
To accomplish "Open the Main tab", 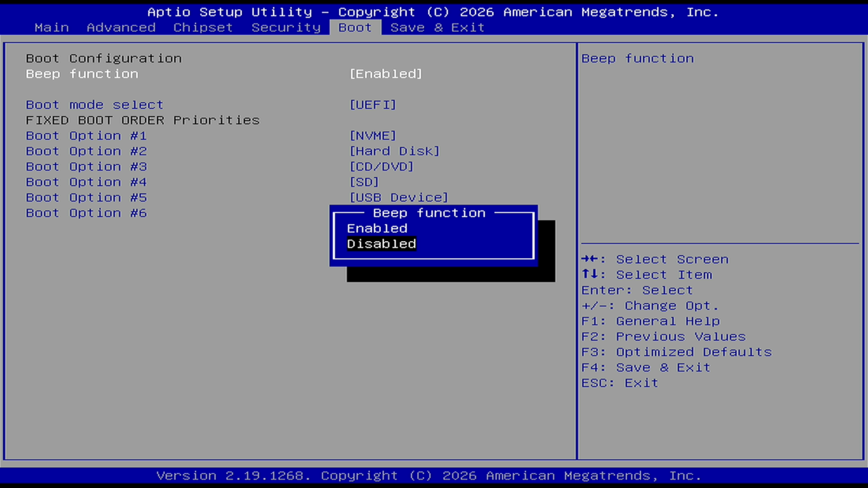I will click(x=52, y=27).
